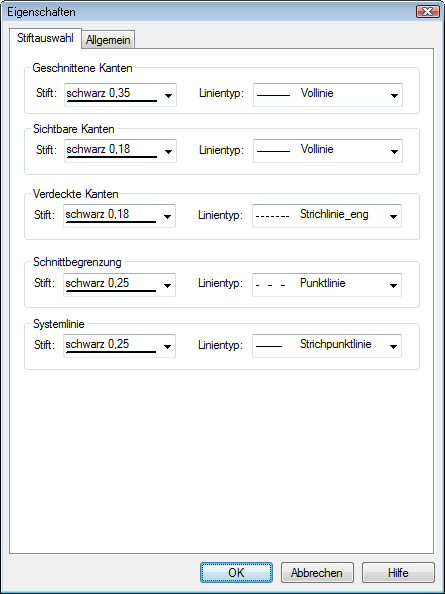445x594 pixels.
Task: Confirm settings with the OK button
Action: tap(236, 572)
